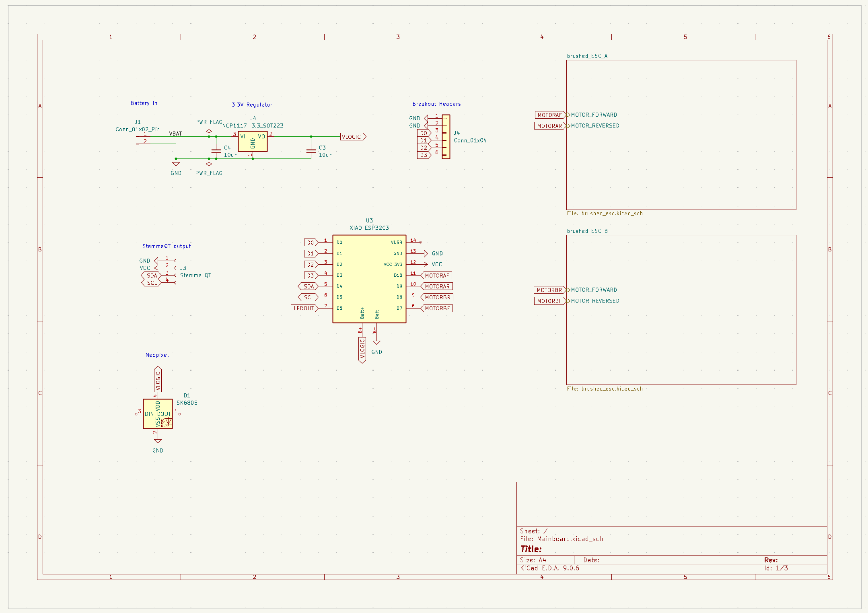
Task: Select the MOTORAF label on pin D10
Action: point(437,276)
